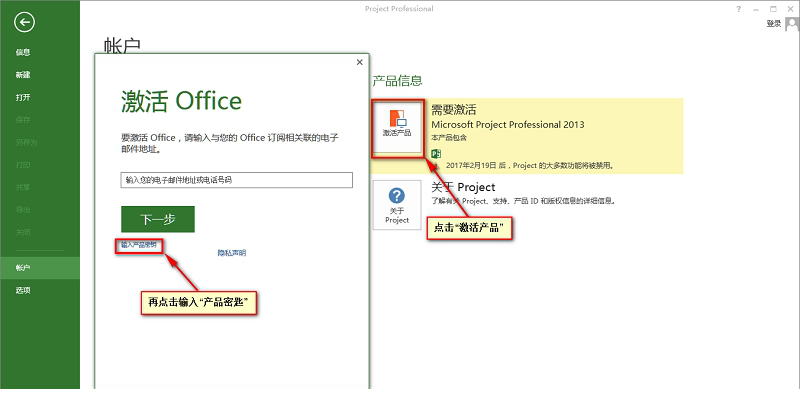Screen dimensions: 800x404
Task: Click the disabled 另存为 entry
Action: coord(26,142)
